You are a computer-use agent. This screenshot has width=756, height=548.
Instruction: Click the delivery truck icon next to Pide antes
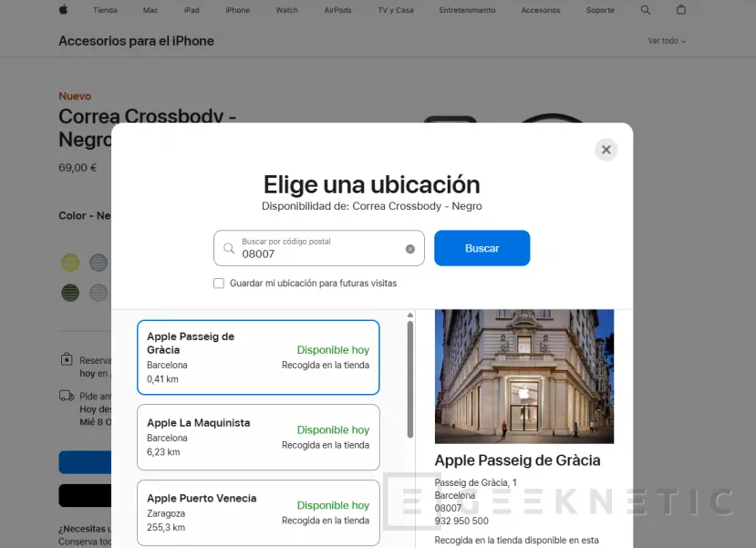[x=65, y=393]
